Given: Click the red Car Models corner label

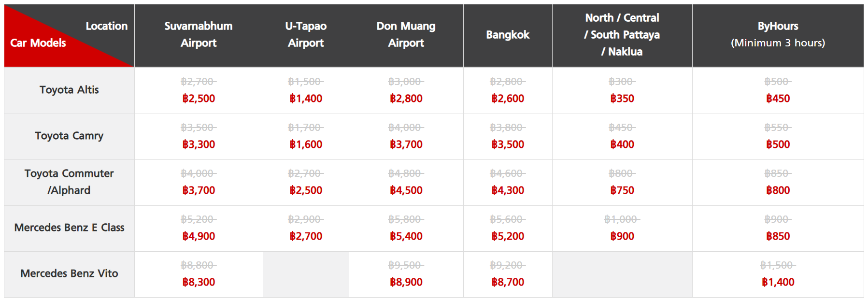Looking at the screenshot, I should [x=38, y=43].
